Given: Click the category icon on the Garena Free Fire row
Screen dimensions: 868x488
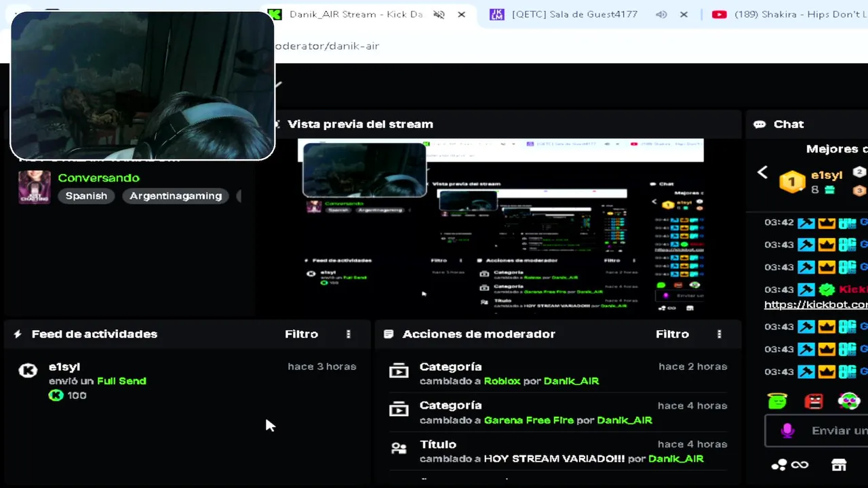Looking at the screenshot, I should click(x=399, y=410).
